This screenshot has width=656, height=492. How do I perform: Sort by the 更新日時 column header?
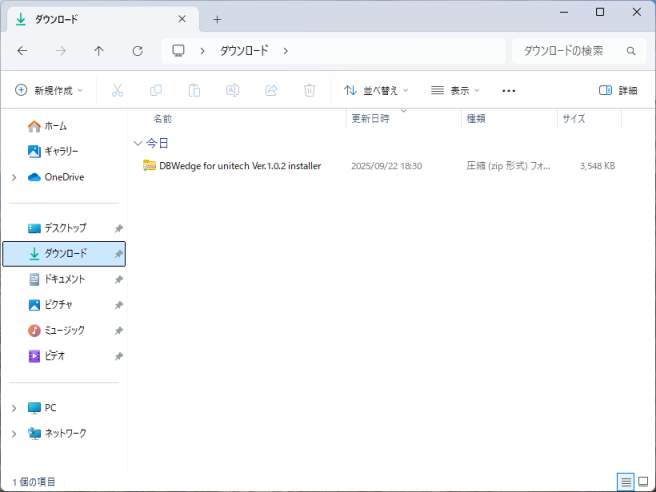(x=369, y=118)
